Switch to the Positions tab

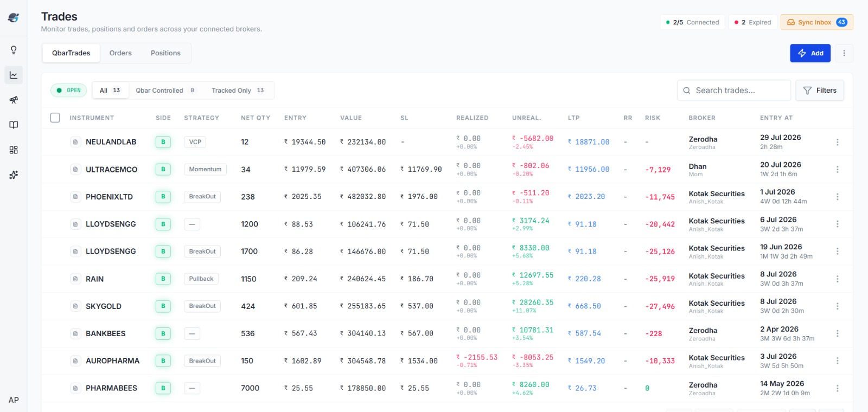pos(165,53)
